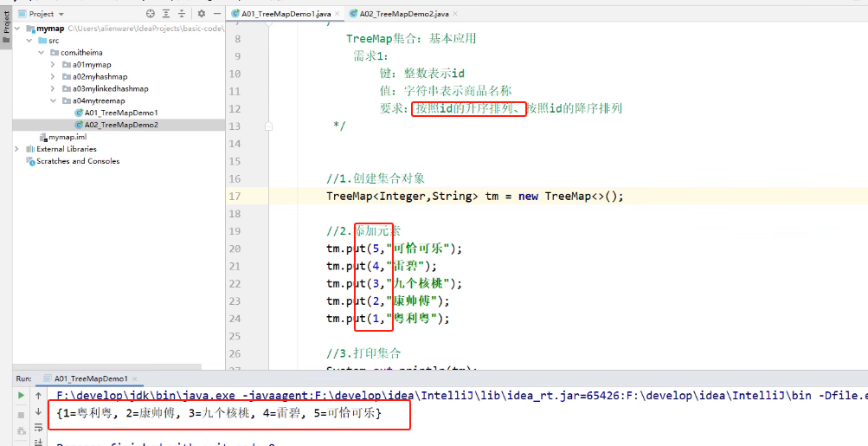Toggle the vertical Project tool window tab
The width and height of the screenshot is (868, 446).
tap(6, 25)
